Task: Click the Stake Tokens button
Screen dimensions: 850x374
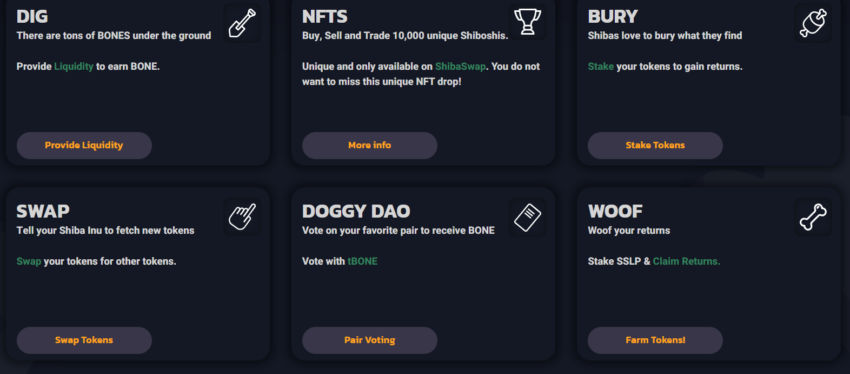Action: coord(655,145)
